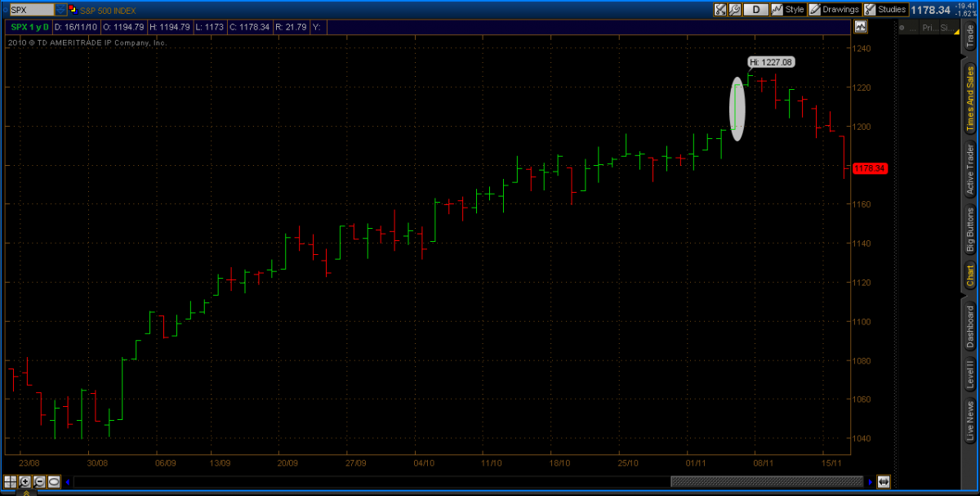Viewport: 980px width, 496px height.
Task: Click the zoom out magnifier icon
Action: [40, 482]
